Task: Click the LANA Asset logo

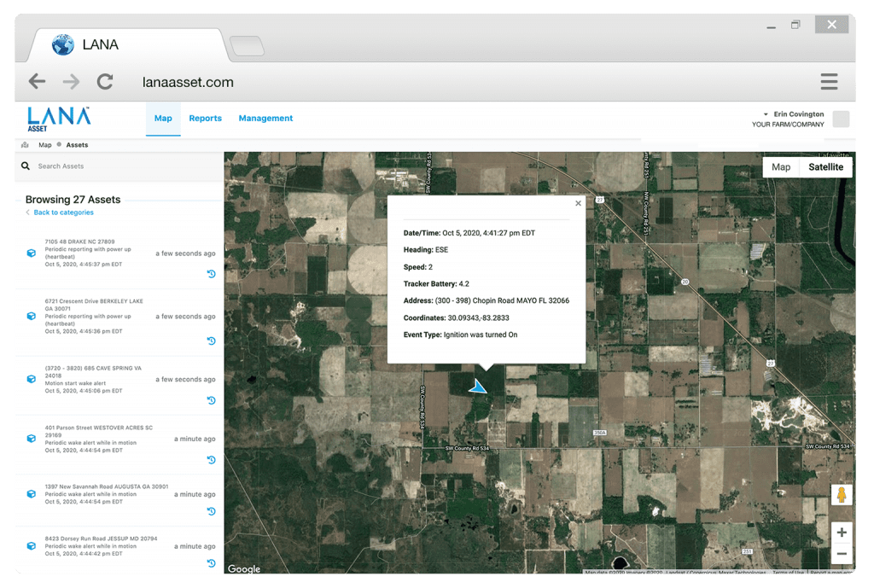Action: pos(57,119)
